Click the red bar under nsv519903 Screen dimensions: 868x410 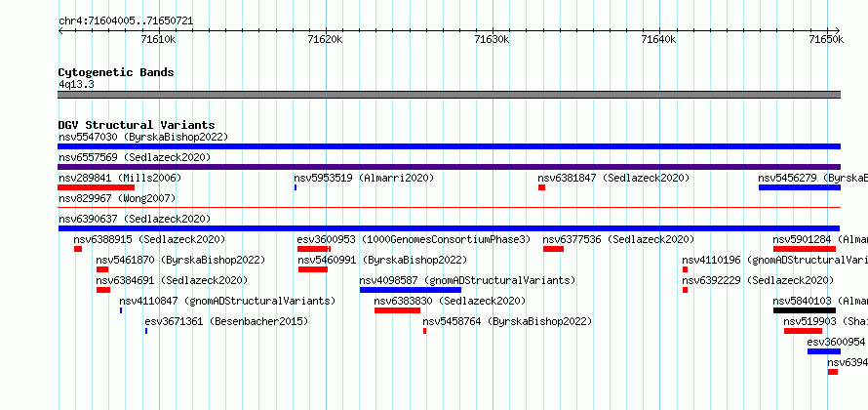pyautogui.click(x=803, y=331)
